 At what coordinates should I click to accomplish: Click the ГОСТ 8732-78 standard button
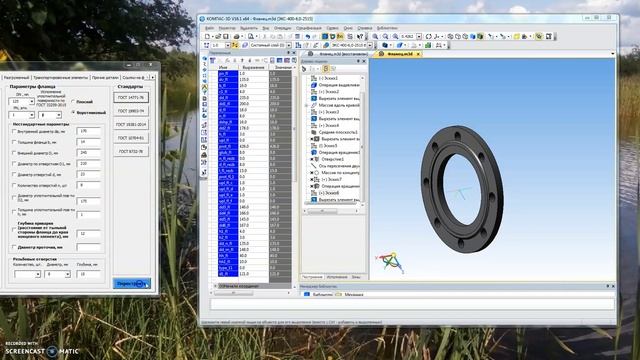(131, 151)
